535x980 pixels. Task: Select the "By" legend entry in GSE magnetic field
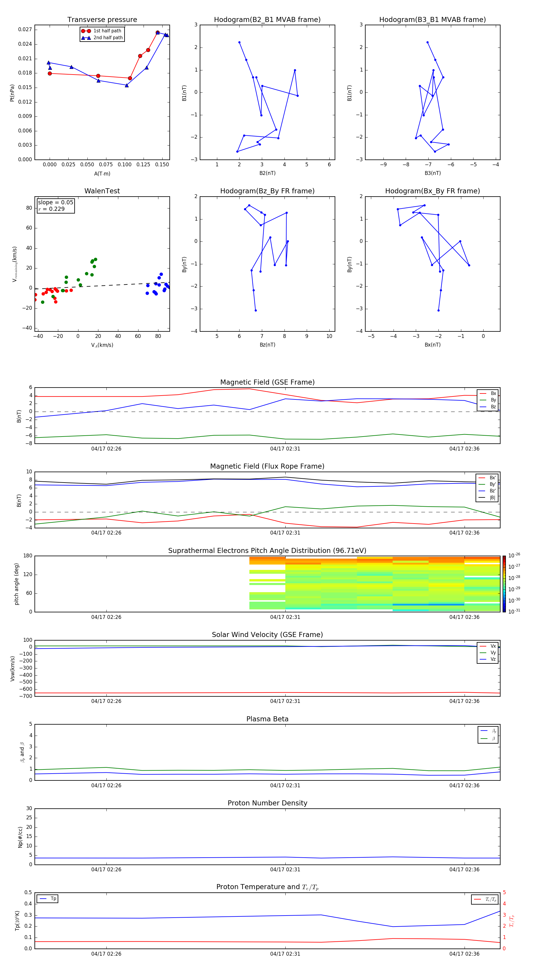coord(488,400)
